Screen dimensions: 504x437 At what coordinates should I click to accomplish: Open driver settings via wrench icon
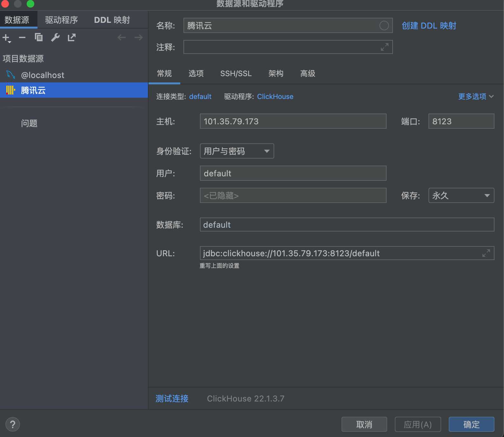click(x=55, y=38)
